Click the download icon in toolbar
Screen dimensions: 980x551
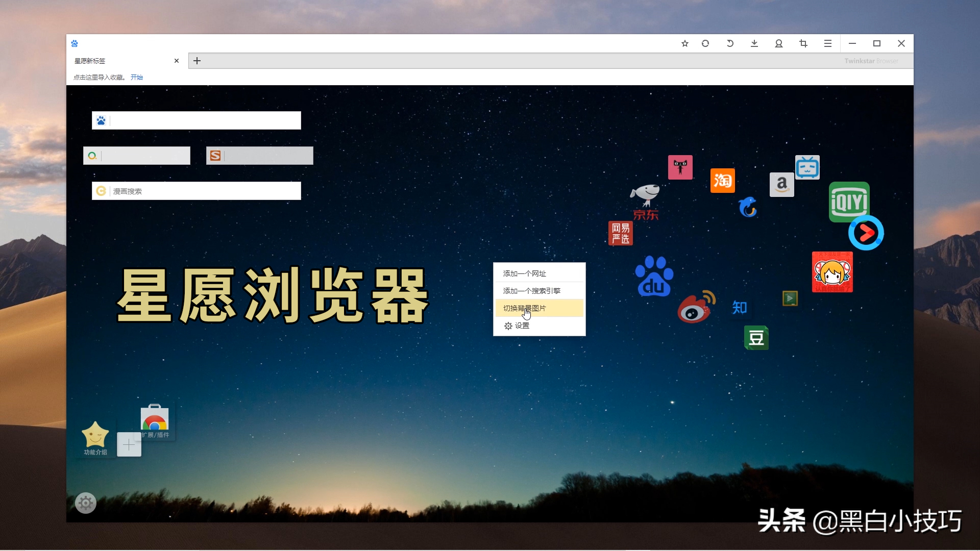(x=754, y=44)
